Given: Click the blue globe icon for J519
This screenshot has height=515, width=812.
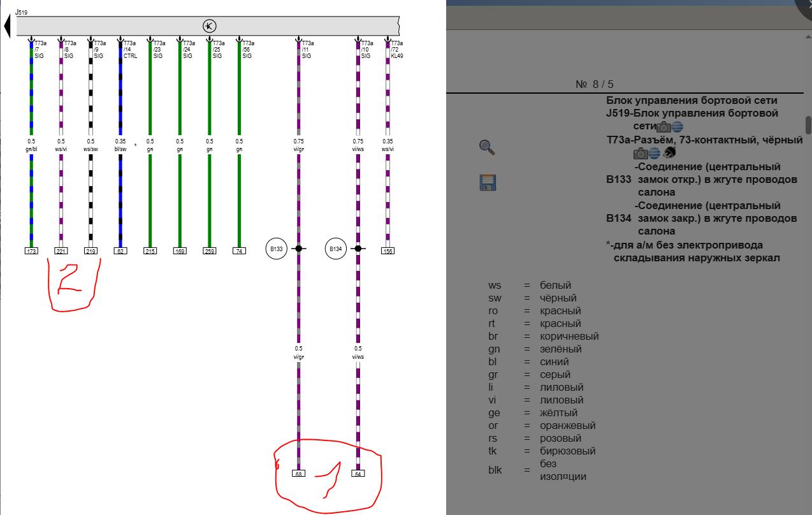Looking at the screenshot, I should (677, 127).
